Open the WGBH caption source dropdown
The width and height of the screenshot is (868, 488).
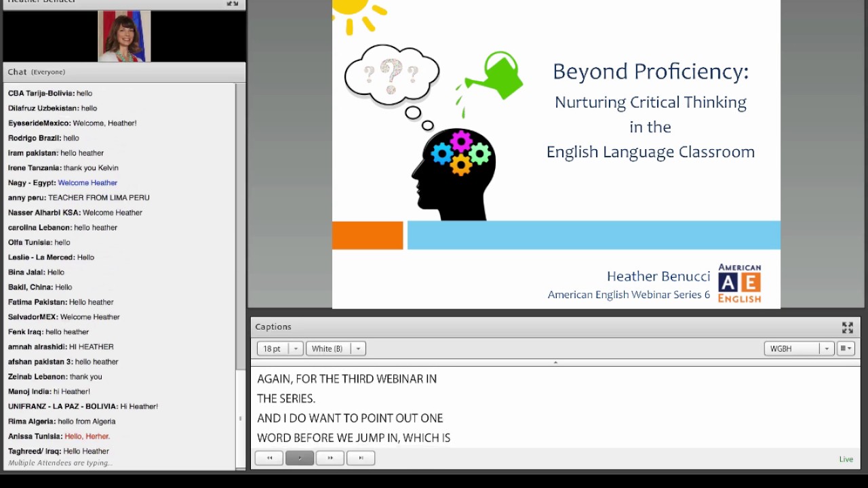point(799,348)
